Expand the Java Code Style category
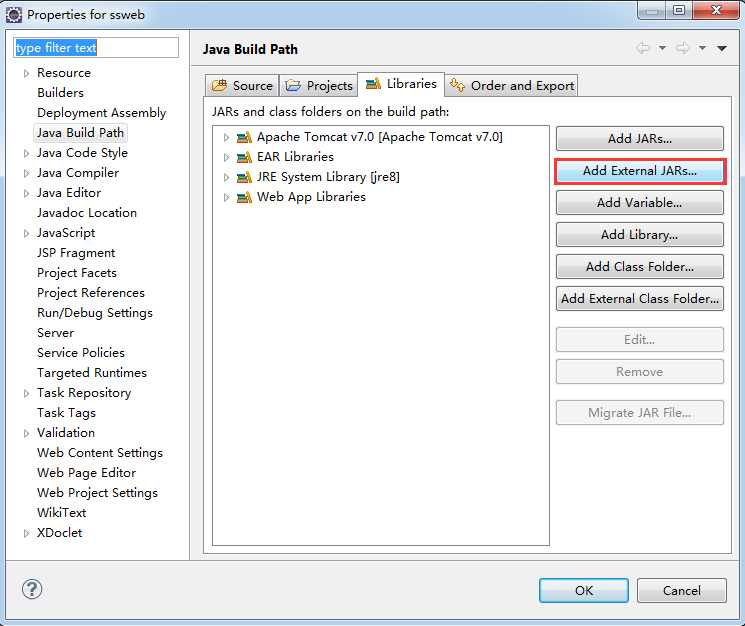Viewport: 745px width, 626px height. click(27, 153)
